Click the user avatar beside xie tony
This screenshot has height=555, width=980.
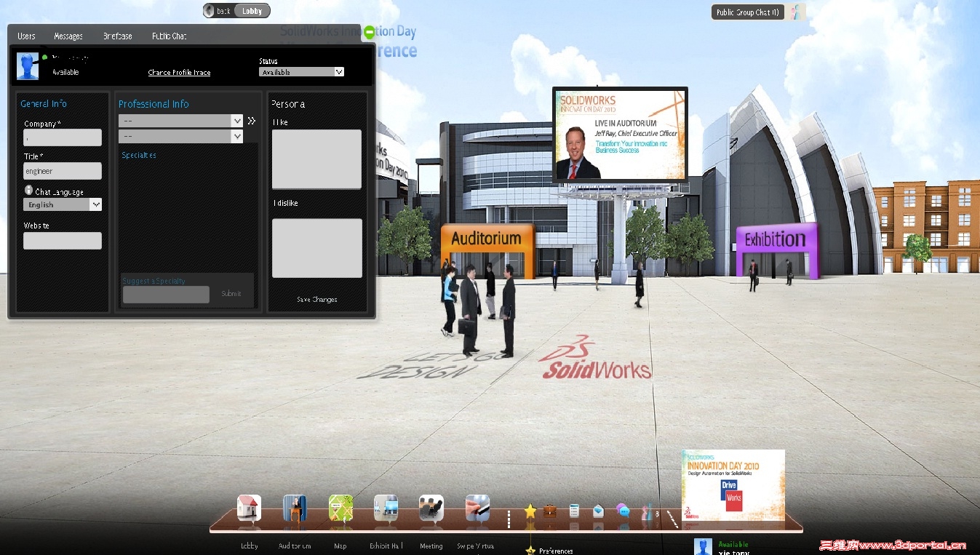[703, 546]
